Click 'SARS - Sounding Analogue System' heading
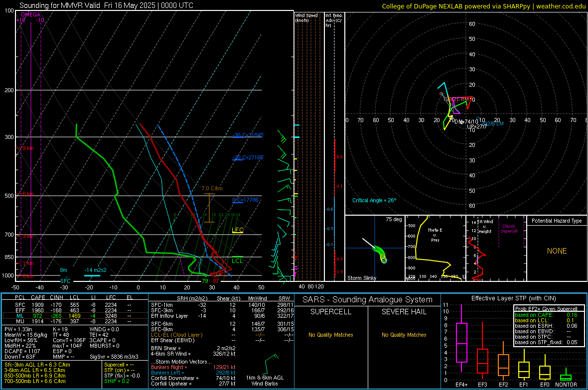The width and height of the screenshot is (588, 390). (368, 299)
